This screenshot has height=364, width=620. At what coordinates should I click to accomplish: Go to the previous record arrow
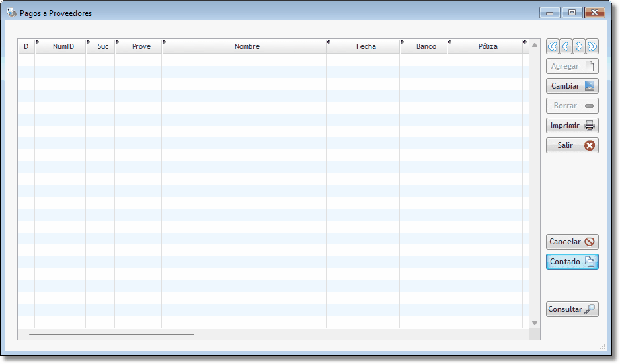point(566,46)
